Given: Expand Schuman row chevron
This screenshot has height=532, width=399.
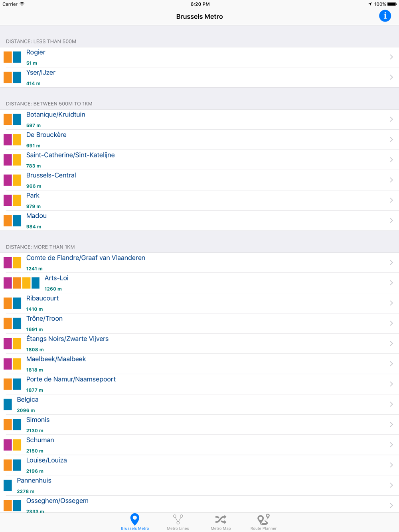Looking at the screenshot, I should coord(391,445).
